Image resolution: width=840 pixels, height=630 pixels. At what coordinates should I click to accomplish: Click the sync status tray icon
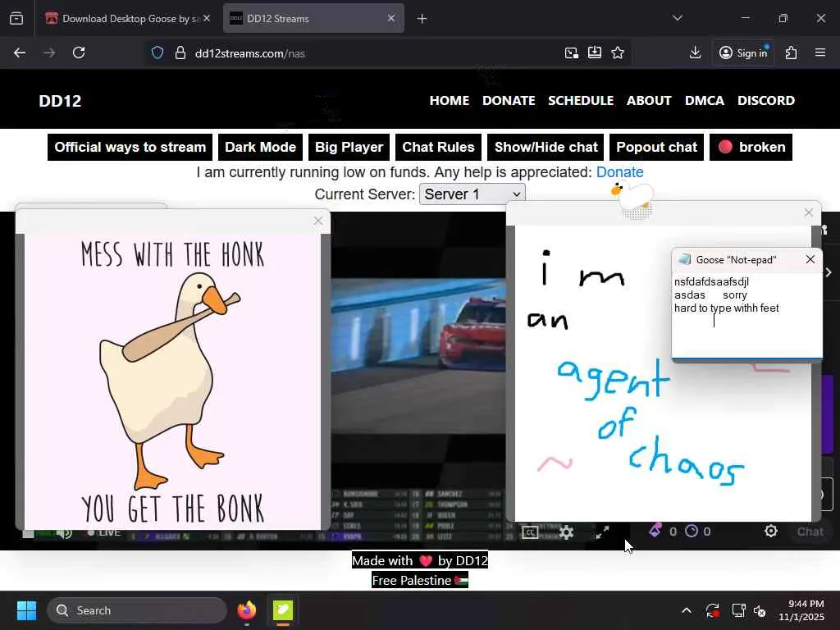[x=713, y=610]
